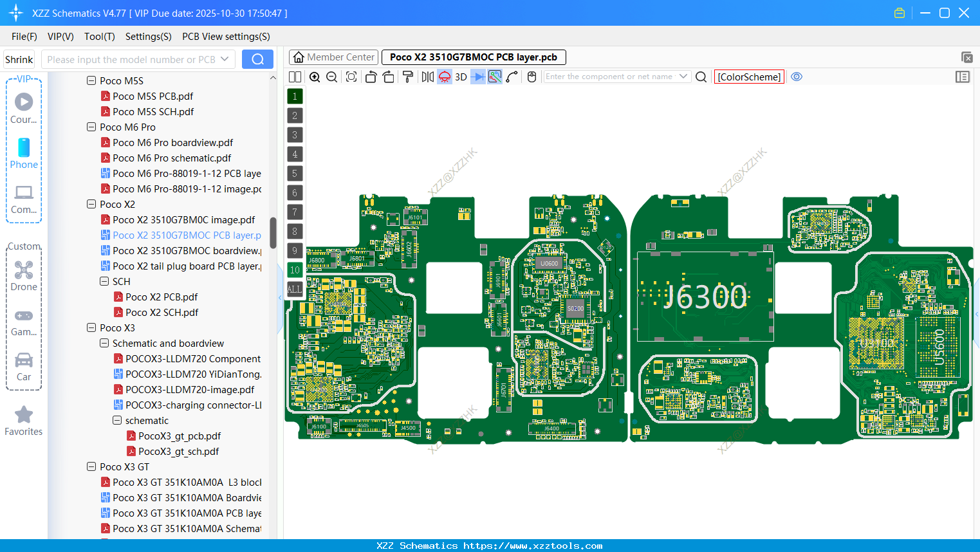Open the Member Center
980x552 pixels.
click(x=333, y=57)
